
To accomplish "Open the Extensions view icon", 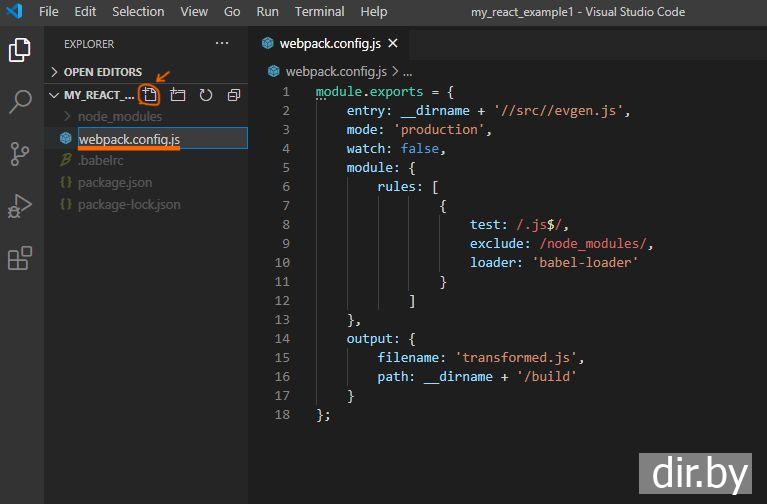I will coord(20,258).
